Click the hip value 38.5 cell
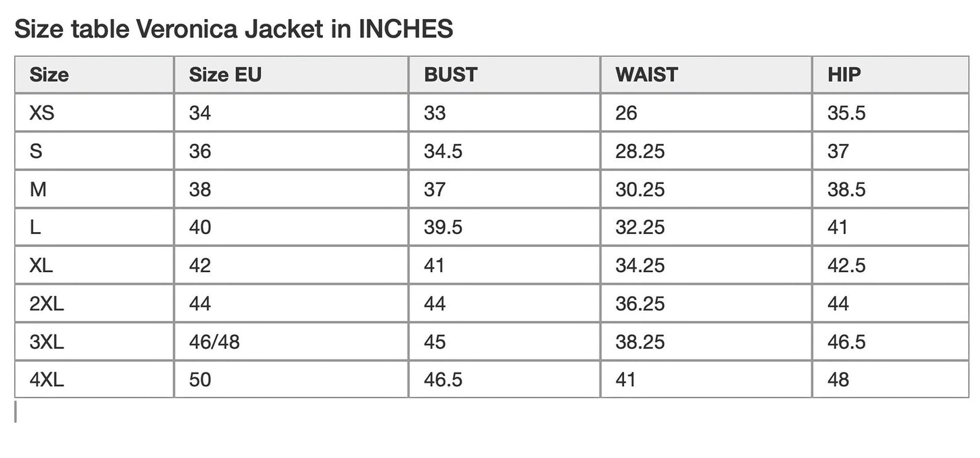This screenshot has height=458, width=980. [x=846, y=189]
